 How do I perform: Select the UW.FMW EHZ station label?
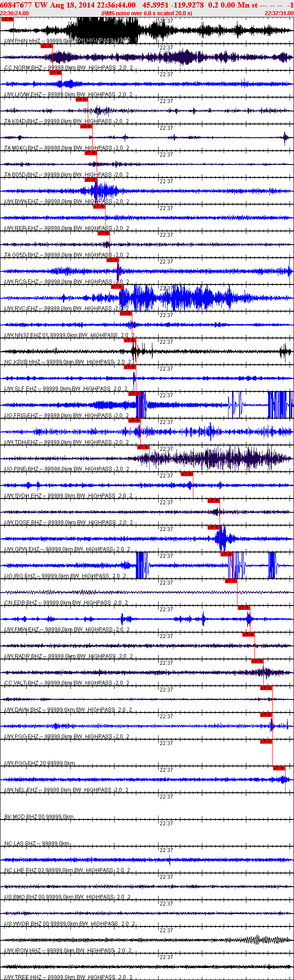pos(66,630)
